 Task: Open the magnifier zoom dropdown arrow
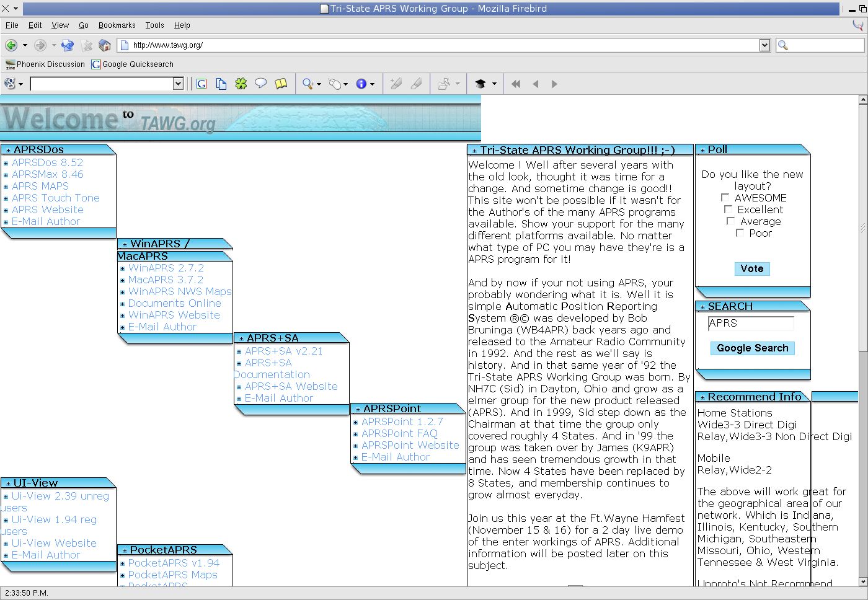(319, 84)
